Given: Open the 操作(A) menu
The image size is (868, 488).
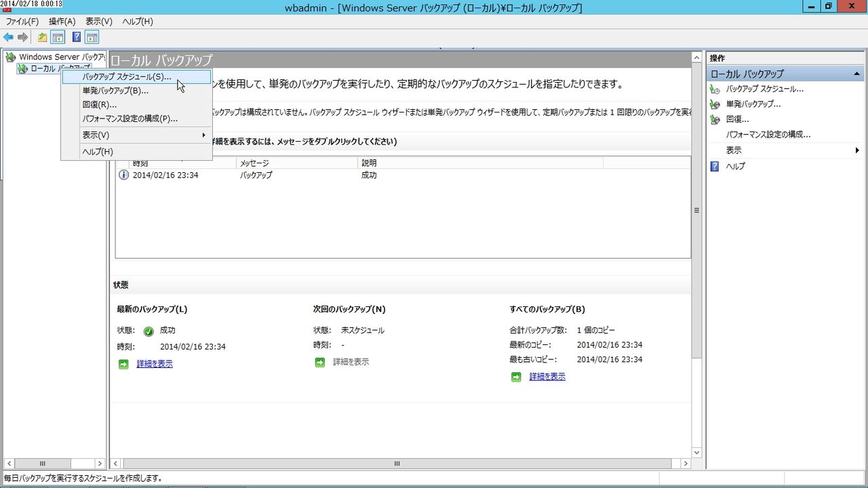Looking at the screenshot, I should tap(62, 22).
